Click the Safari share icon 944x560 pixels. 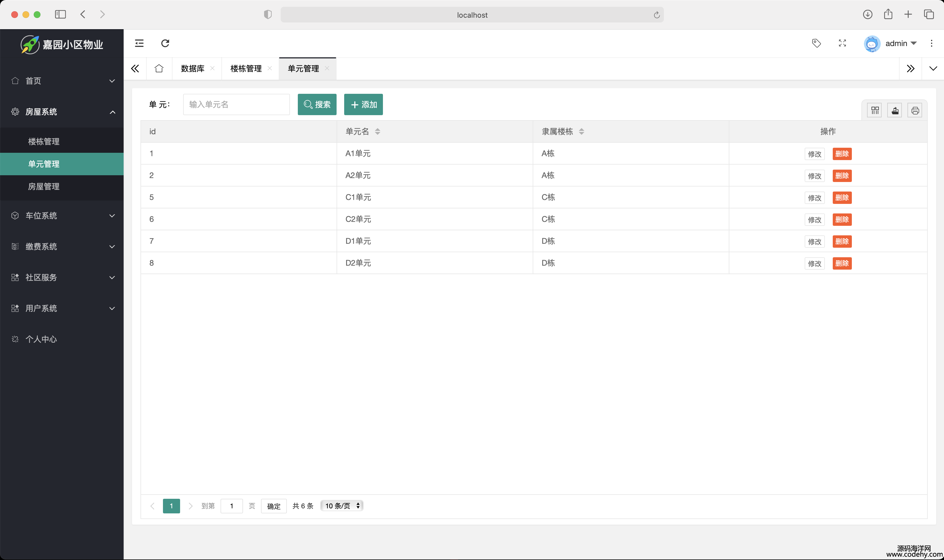click(888, 14)
